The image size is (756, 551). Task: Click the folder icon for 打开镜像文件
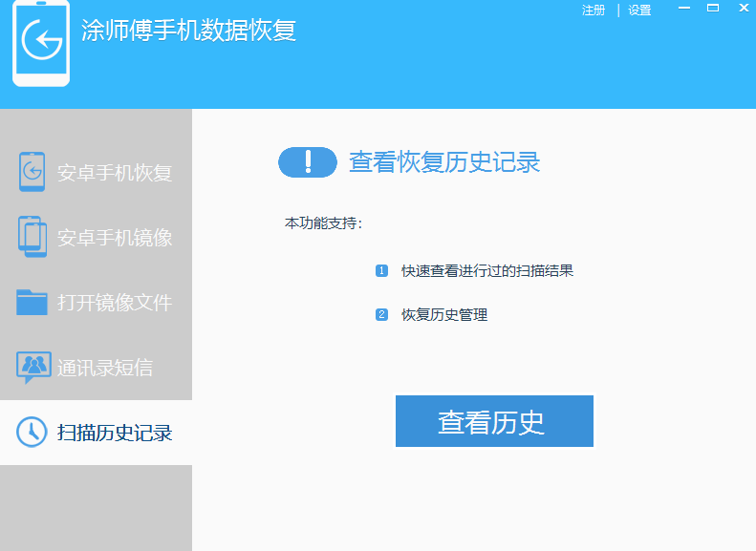click(32, 302)
